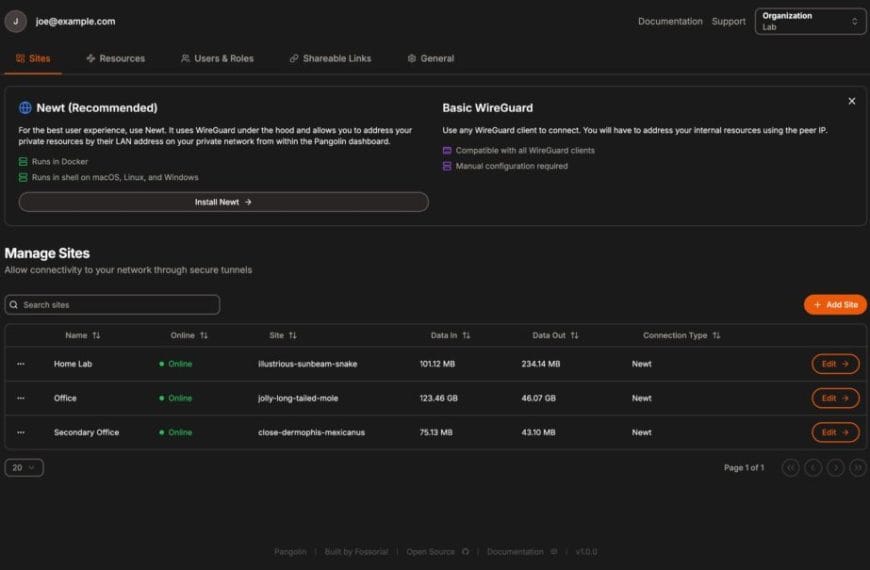Click the joe@example.com account label
Viewport: 870px width, 570px height.
(75, 21)
